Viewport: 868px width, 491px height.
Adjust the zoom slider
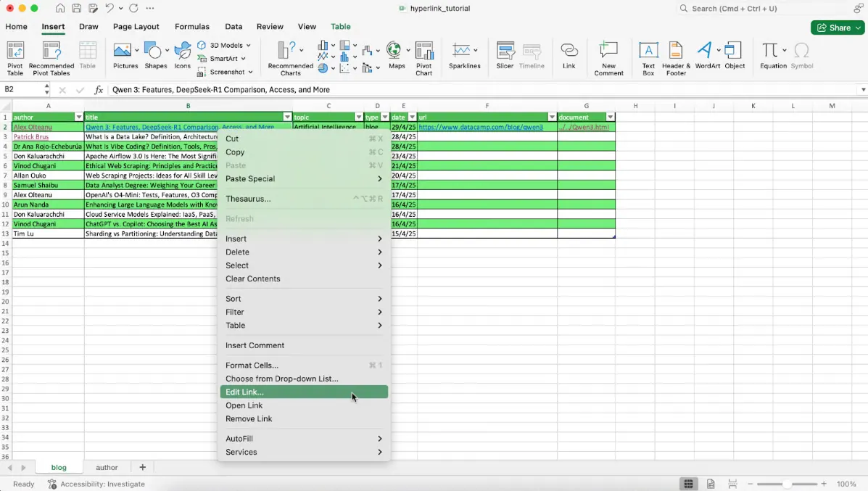click(787, 484)
